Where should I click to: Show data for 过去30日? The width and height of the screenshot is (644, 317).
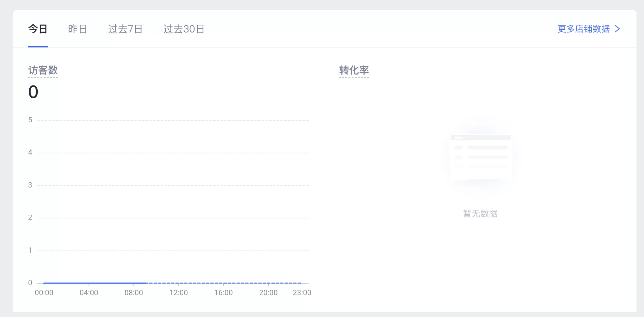point(184,29)
